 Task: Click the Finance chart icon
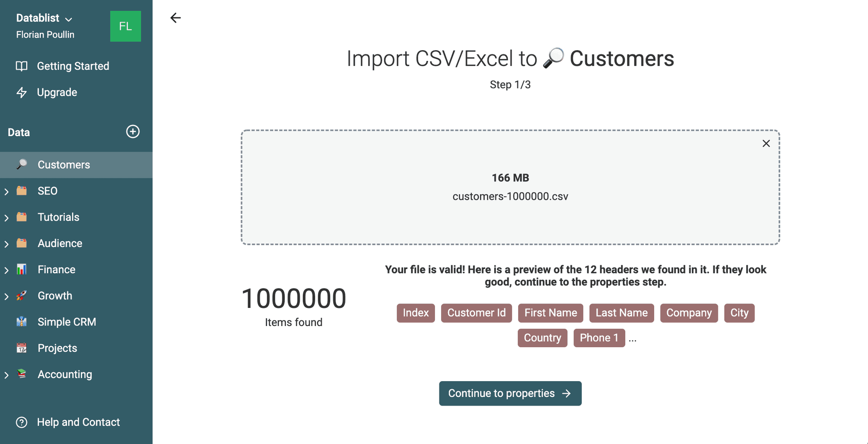pyautogui.click(x=22, y=269)
